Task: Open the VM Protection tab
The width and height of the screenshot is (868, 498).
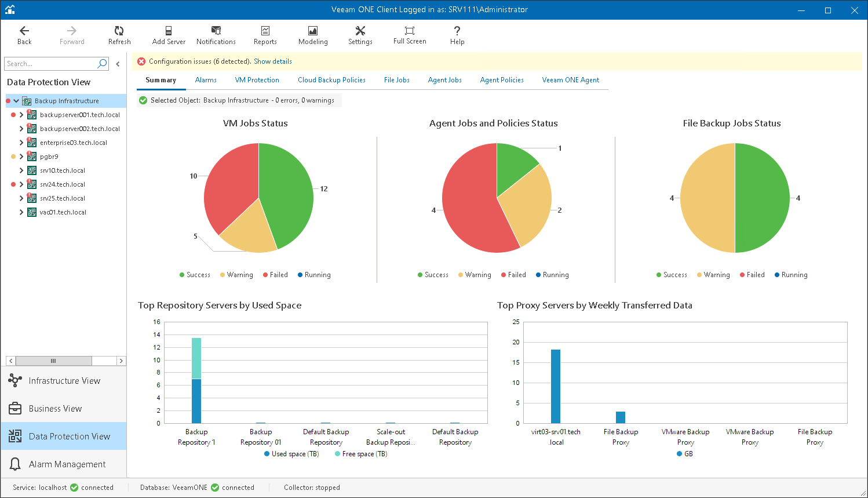Action: tap(257, 80)
